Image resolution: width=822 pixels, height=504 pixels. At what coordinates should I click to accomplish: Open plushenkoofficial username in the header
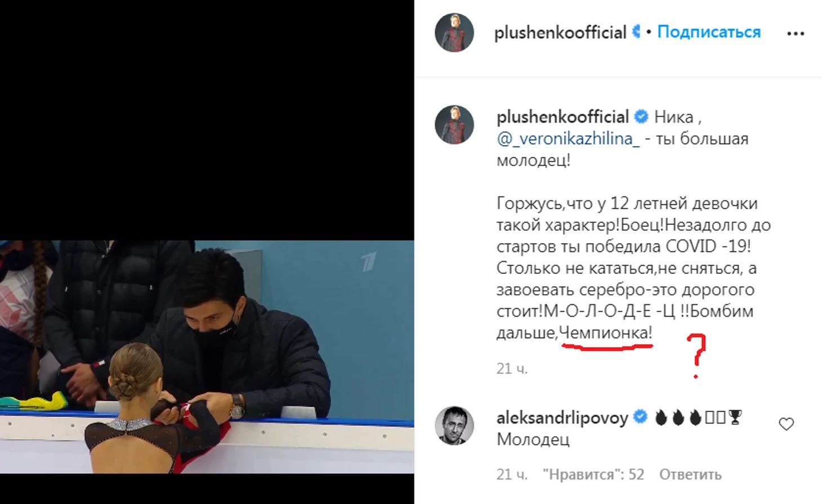[560, 33]
